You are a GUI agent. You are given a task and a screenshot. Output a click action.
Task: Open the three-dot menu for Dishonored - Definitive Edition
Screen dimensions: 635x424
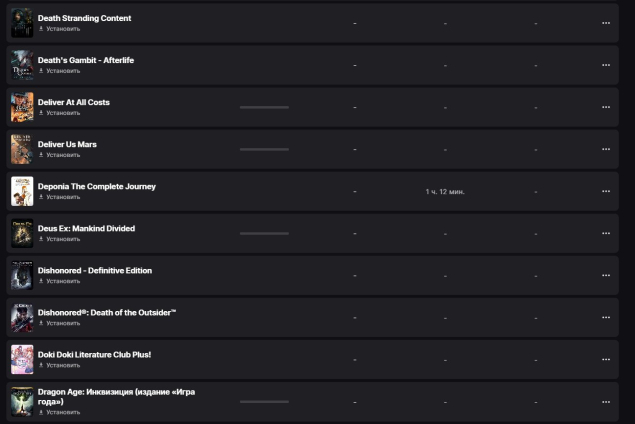tap(606, 275)
